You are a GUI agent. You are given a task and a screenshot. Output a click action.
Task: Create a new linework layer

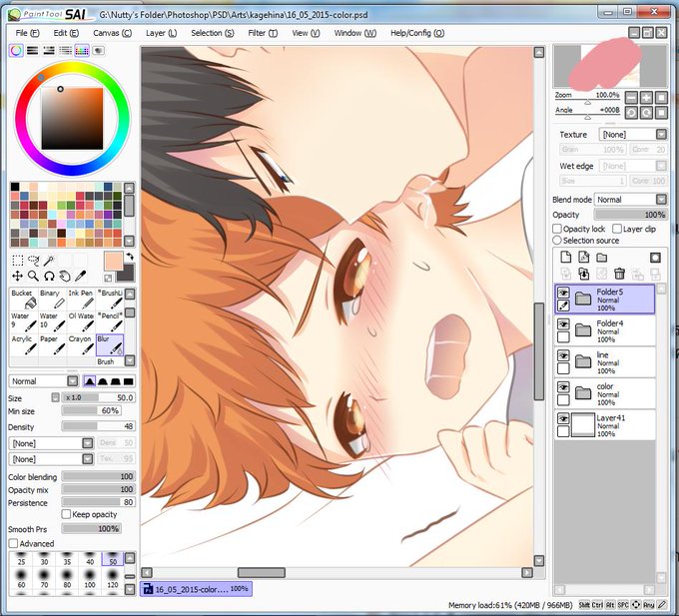click(584, 258)
